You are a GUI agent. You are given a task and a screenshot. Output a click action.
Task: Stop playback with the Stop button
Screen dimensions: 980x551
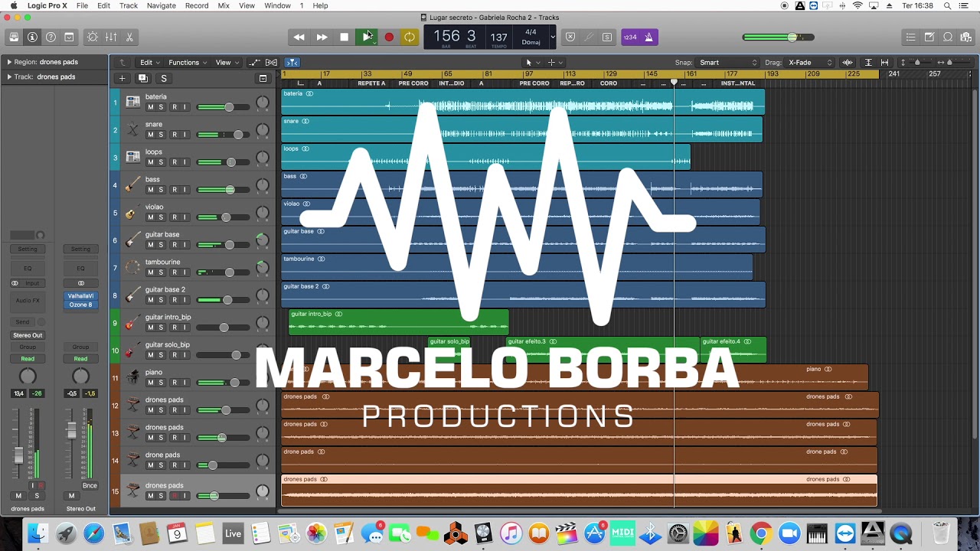click(345, 37)
